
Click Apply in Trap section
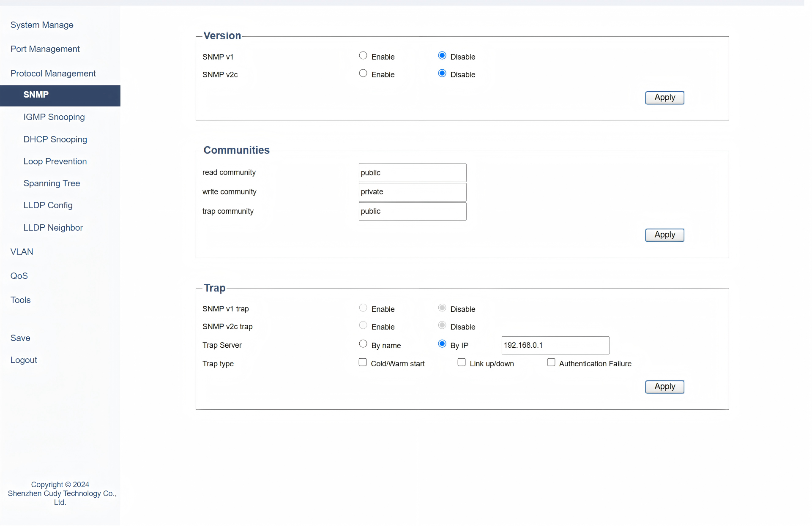664,387
